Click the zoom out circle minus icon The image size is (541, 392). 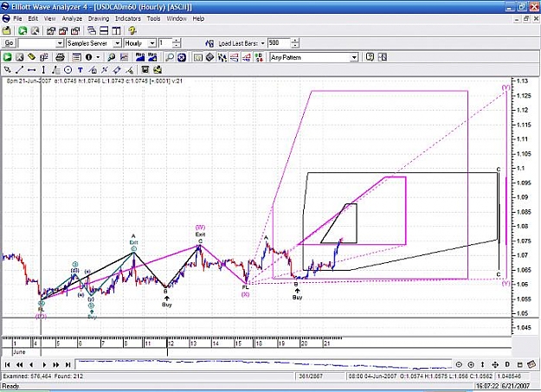pyautogui.click(x=459, y=364)
